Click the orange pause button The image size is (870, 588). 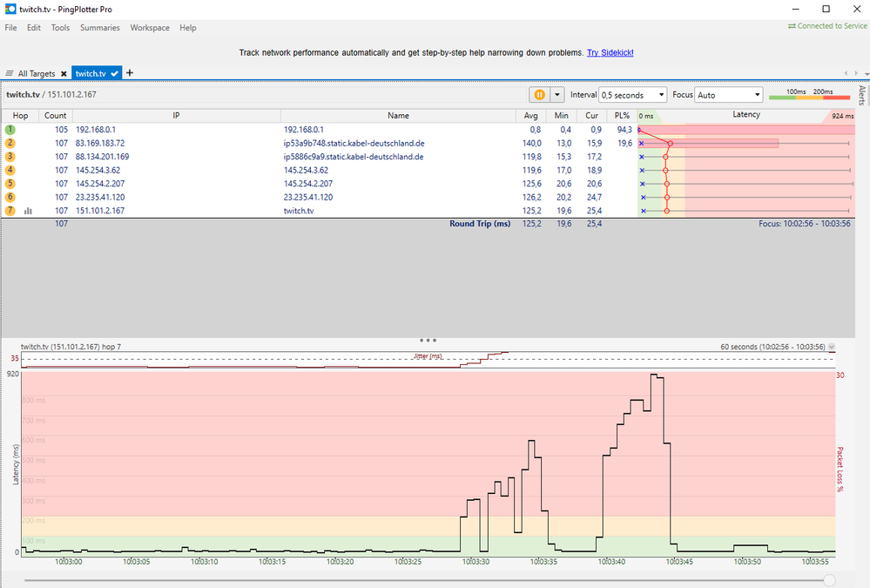(539, 95)
